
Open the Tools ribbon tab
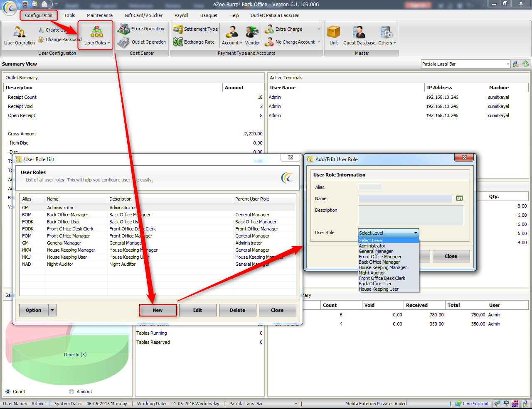click(x=69, y=15)
